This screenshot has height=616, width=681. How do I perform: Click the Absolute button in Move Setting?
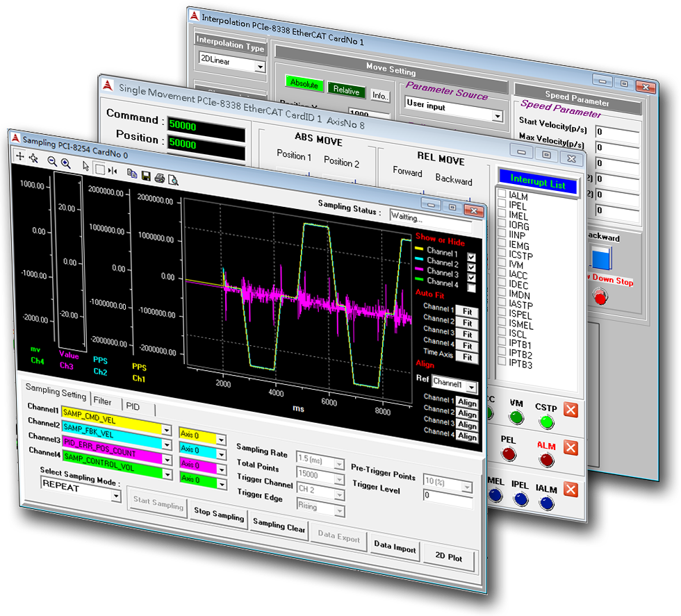point(304,83)
